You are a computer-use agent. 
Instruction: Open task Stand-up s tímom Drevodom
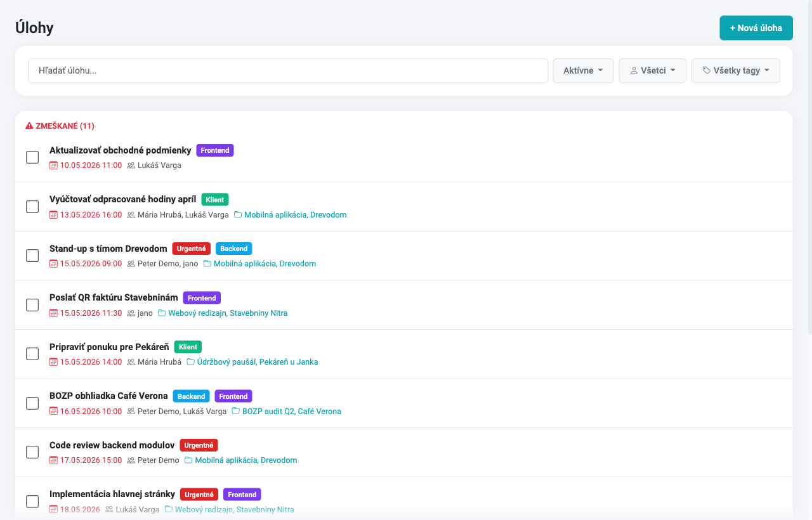108,249
